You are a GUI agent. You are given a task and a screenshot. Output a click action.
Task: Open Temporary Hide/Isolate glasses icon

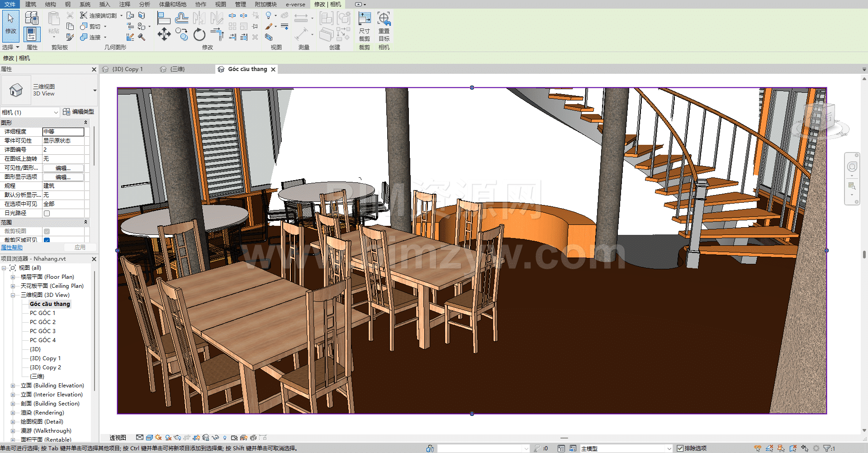tap(215, 438)
